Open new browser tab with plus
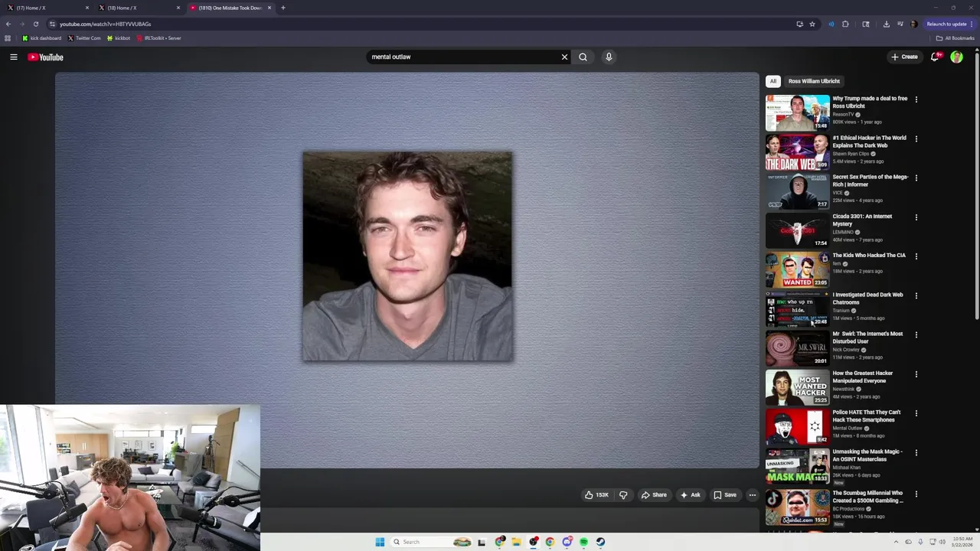The image size is (980, 551). click(x=283, y=8)
